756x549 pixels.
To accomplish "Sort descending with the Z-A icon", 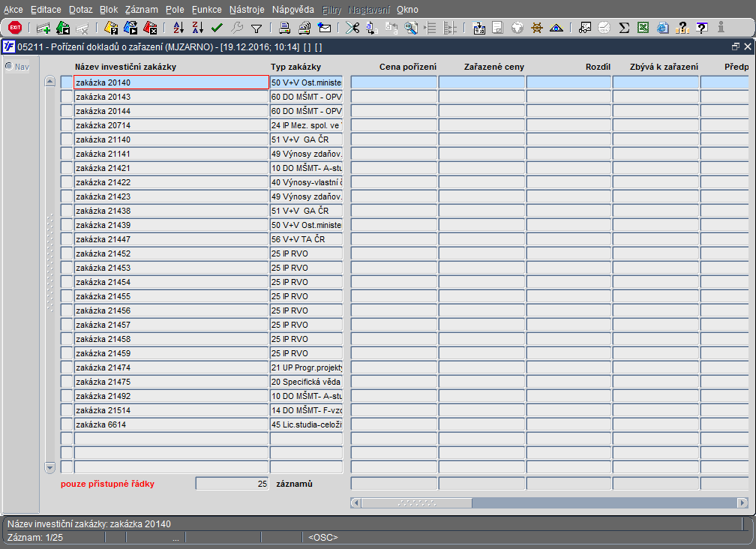I will click(x=198, y=28).
